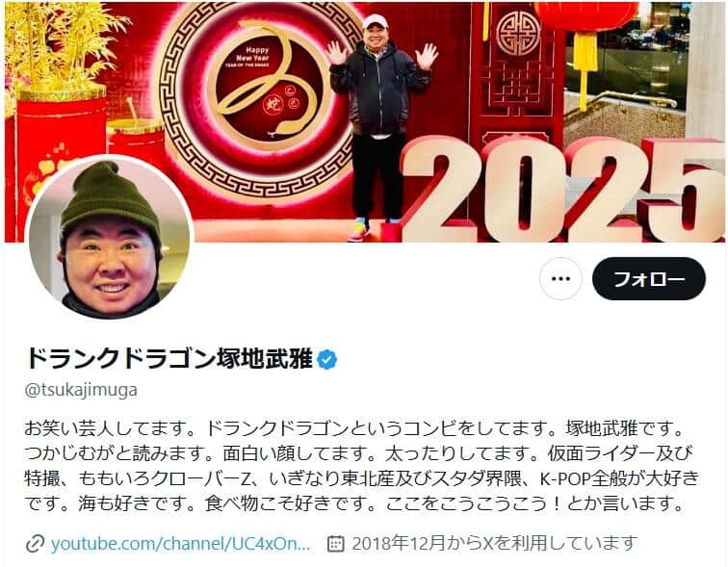The image size is (728, 567).
Task: Open the round profile avatar photo
Action: [110, 237]
